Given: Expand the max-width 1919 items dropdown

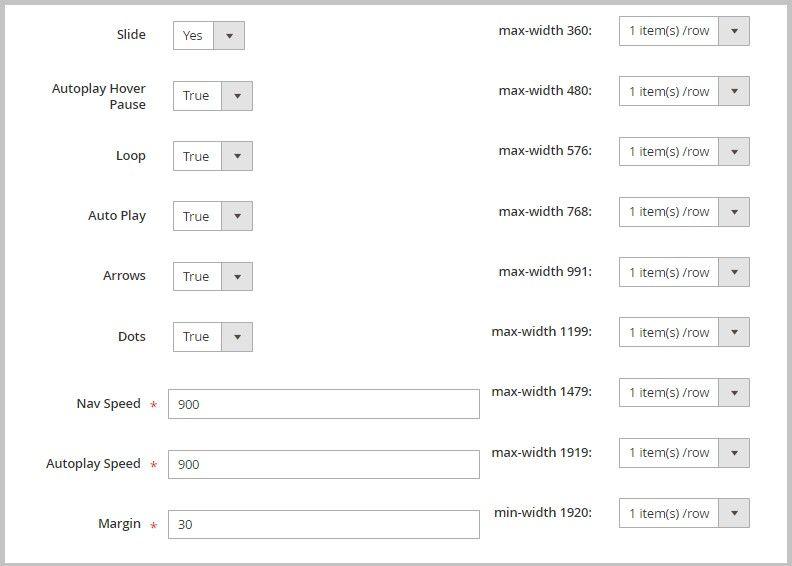Looking at the screenshot, I should pos(684,452).
